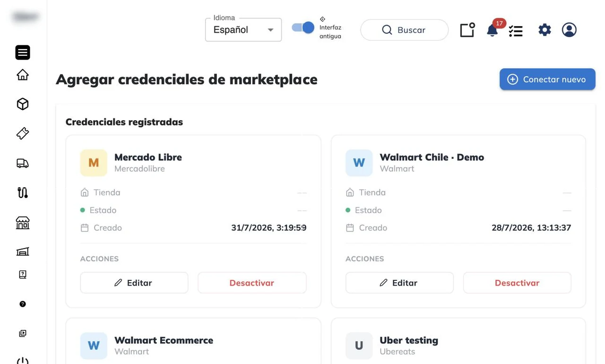This screenshot has height=364, width=605.
Task: Click Conectar nuevo button
Action: [x=547, y=79]
